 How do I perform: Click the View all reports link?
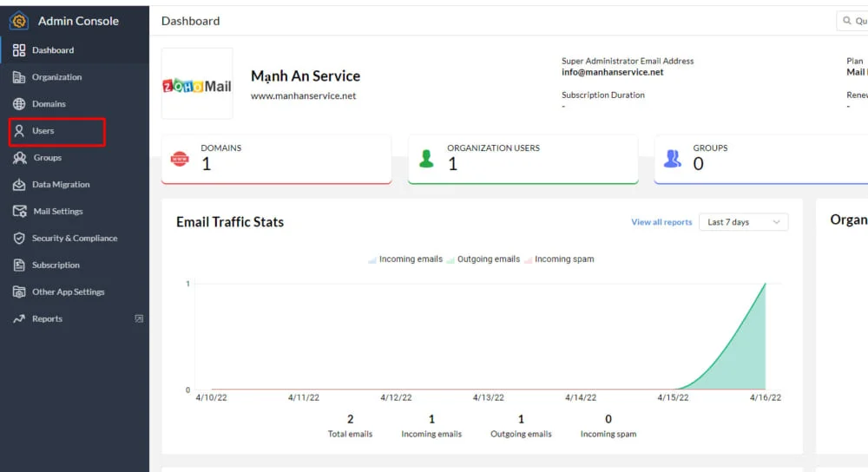pos(661,222)
